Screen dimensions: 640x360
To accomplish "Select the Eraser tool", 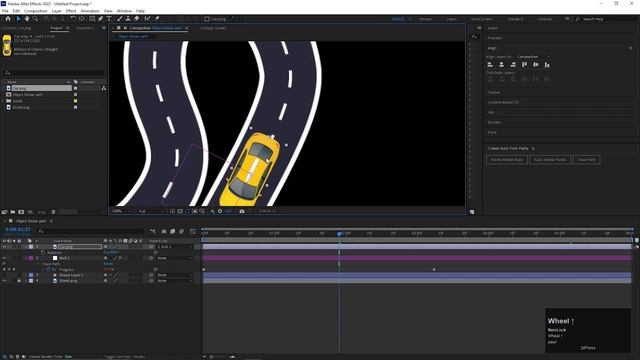I will coord(137,19).
